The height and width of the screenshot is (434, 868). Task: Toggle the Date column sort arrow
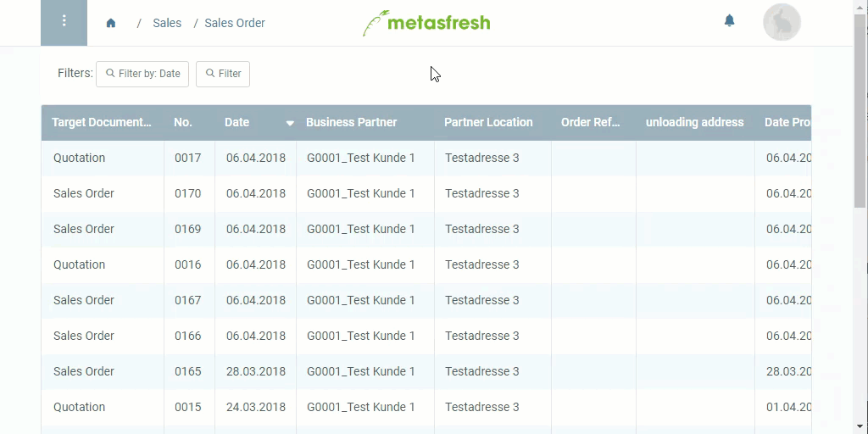tap(290, 123)
